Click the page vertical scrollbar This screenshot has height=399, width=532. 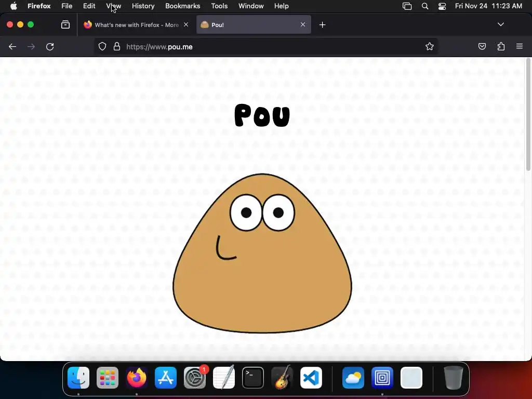(x=528, y=115)
